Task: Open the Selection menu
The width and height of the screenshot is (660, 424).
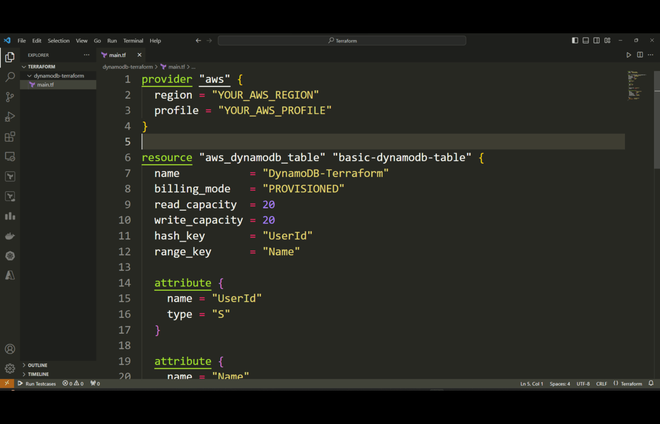Action: point(59,41)
